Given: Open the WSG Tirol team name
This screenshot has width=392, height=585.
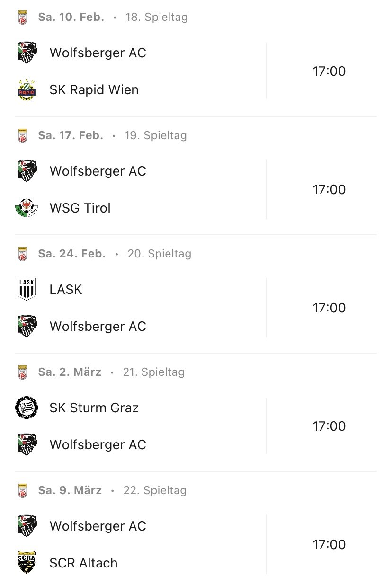Looking at the screenshot, I should pyautogui.click(x=80, y=208).
